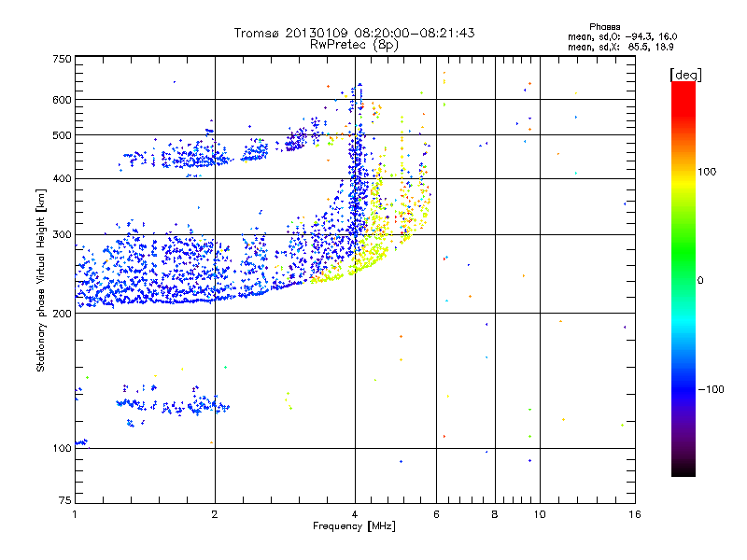The width and height of the screenshot is (747, 560).
Task: Click the x-axis tick label "4"
Action: [355, 514]
